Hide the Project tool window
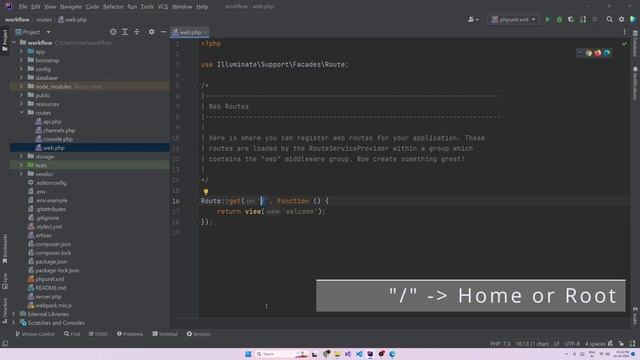This screenshot has height=360, width=640. 163,32
